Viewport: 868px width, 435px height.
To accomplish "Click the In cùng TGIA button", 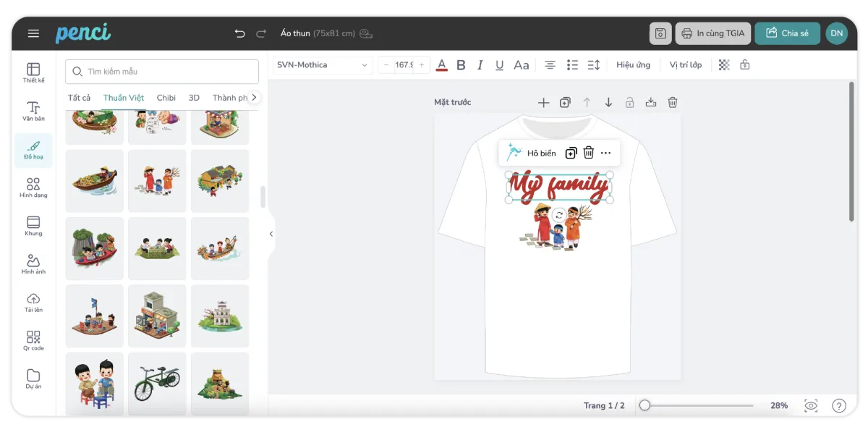I will point(713,33).
